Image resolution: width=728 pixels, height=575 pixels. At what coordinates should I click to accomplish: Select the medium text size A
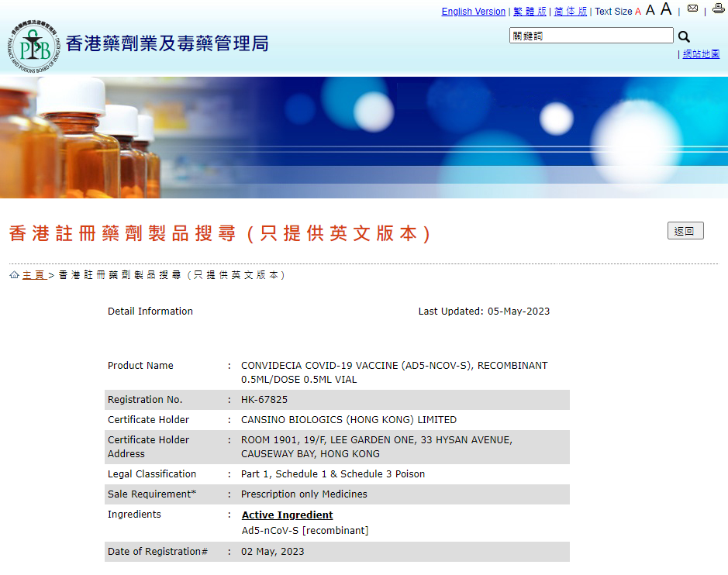[650, 10]
